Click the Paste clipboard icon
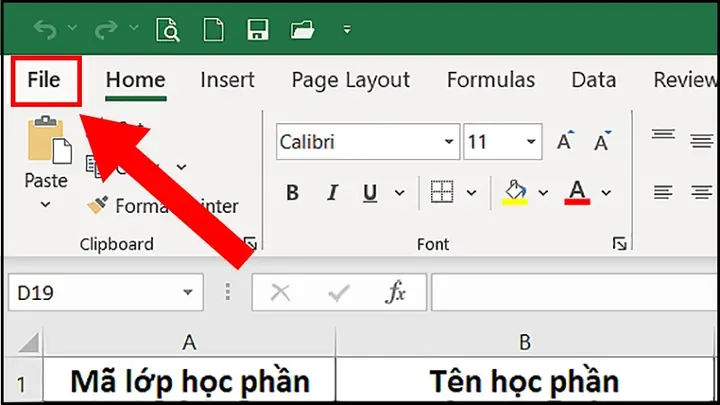 [49, 140]
